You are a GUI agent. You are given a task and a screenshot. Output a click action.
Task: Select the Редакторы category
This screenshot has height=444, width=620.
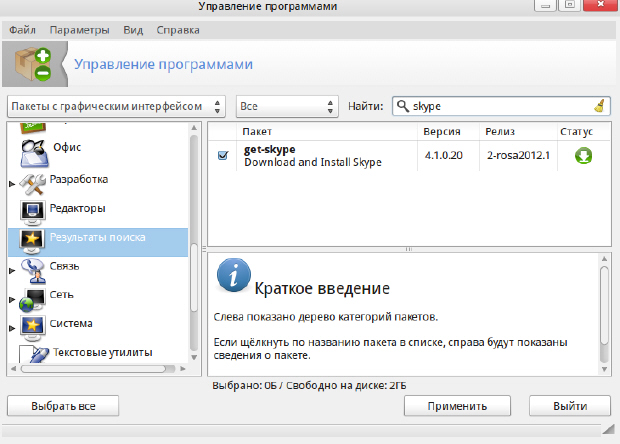click(78, 208)
